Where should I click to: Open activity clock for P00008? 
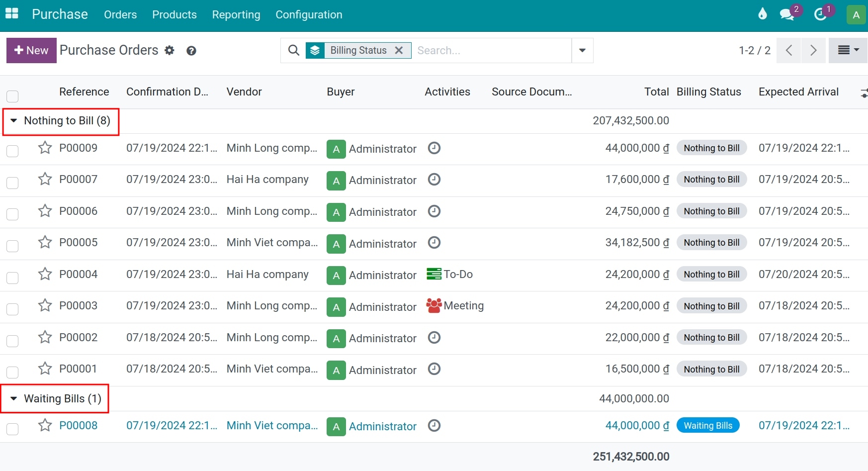pos(434,426)
